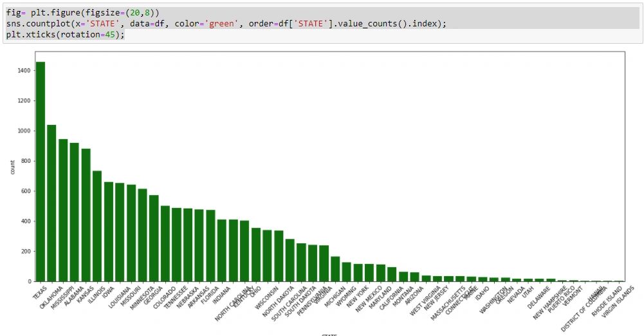Screen dimensions: 644x336
Task: Click the WISCONSIN x-axis label
Action: [266, 297]
